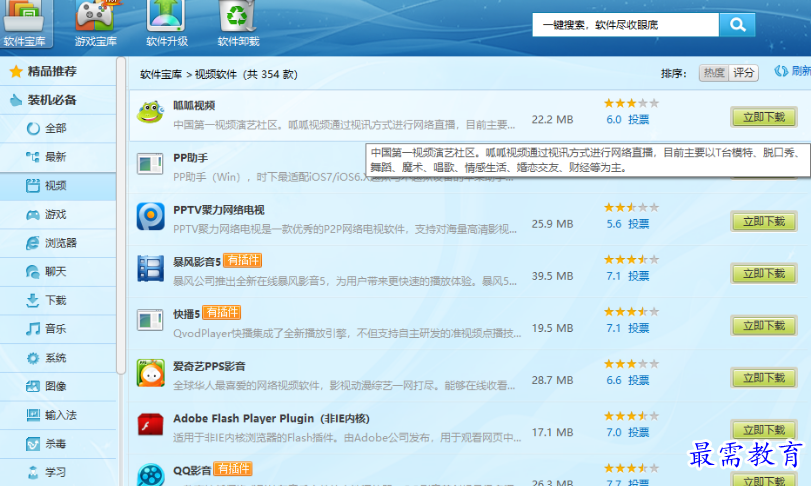Sort the list by 评分
This screenshot has width=811, height=486.
click(x=743, y=73)
